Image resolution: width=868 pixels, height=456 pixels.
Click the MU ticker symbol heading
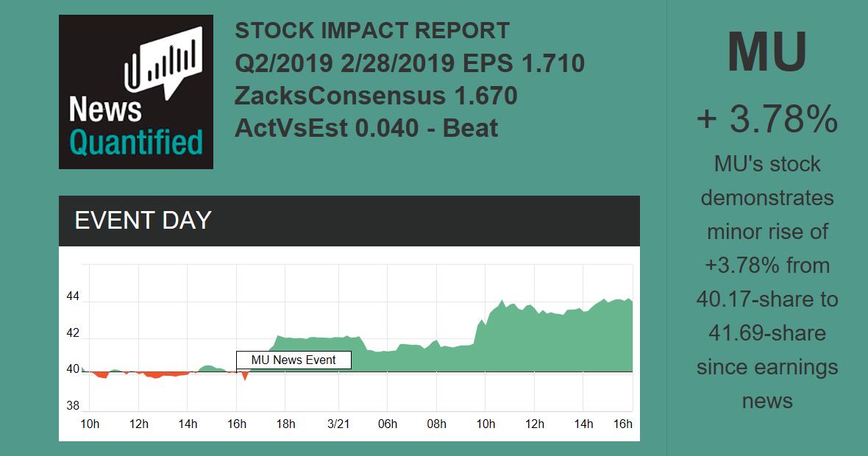pos(767,52)
